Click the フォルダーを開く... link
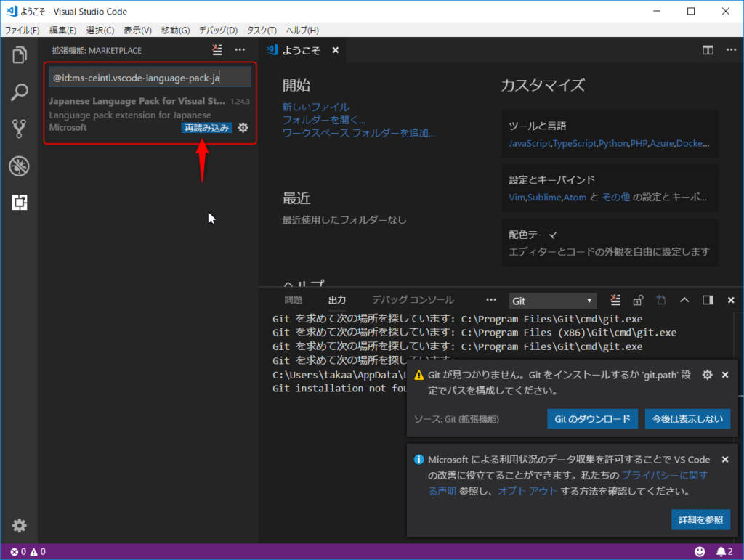The height and width of the screenshot is (560, 744). 323,120
